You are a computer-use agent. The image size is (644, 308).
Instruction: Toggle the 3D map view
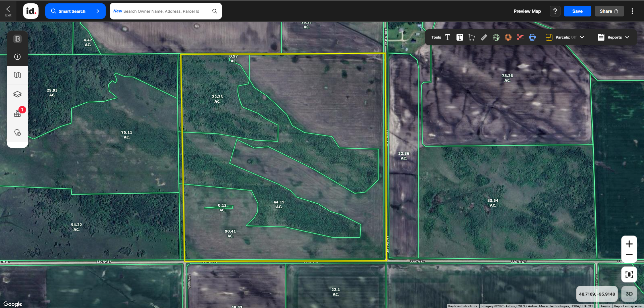pos(629,294)
